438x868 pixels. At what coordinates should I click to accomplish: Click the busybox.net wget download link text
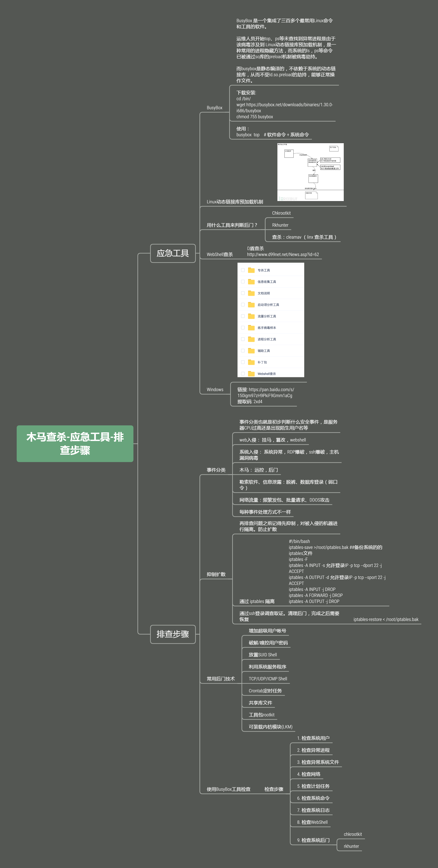[x=284, y=108]
